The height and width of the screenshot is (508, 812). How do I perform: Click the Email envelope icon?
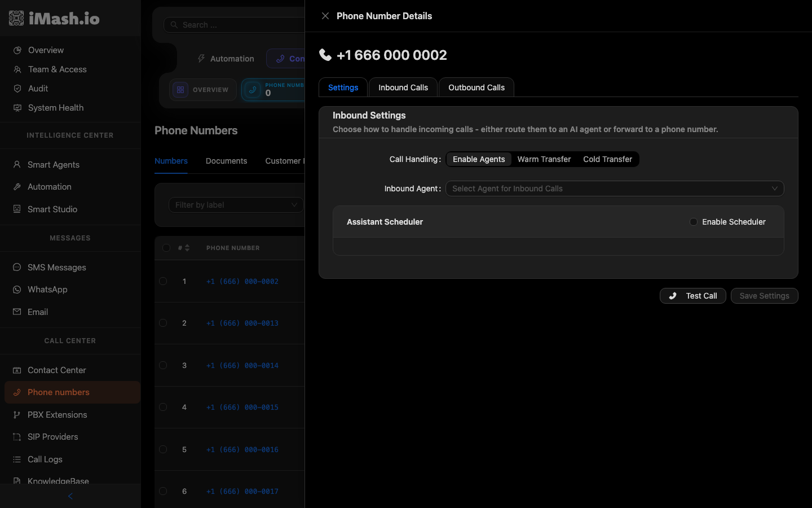17,312
